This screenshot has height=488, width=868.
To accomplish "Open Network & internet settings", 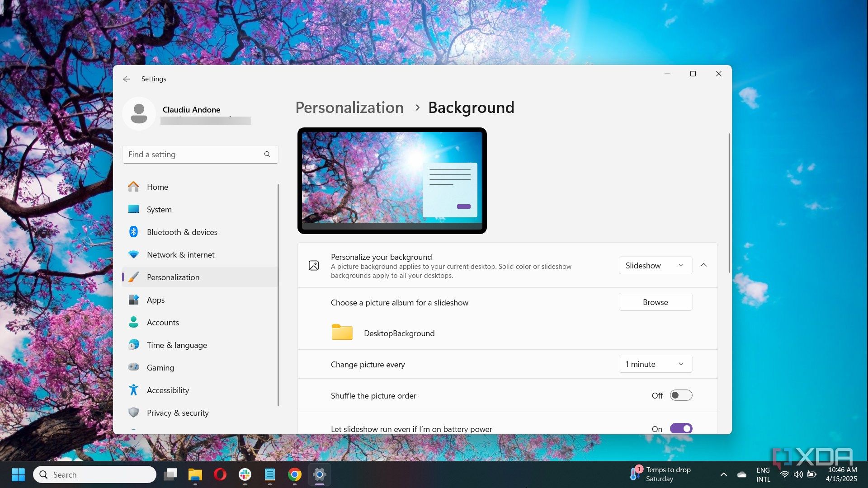I will [200, 255].
